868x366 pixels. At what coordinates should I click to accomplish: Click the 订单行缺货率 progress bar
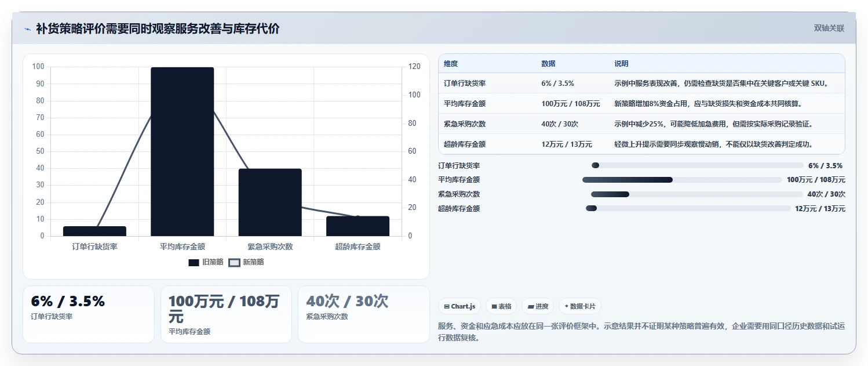(x=698, y=166)
